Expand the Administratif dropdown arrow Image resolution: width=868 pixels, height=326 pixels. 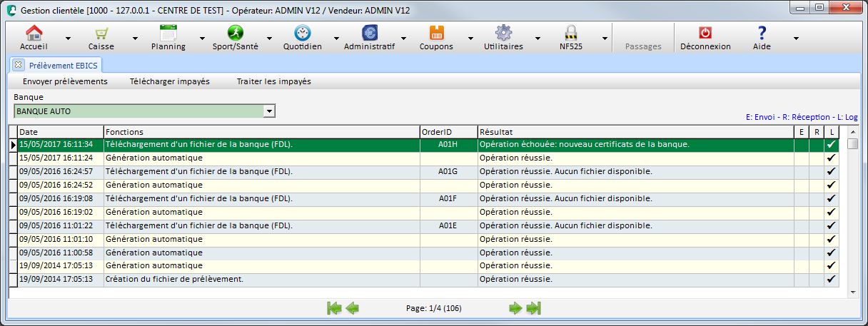click(403, 38)
